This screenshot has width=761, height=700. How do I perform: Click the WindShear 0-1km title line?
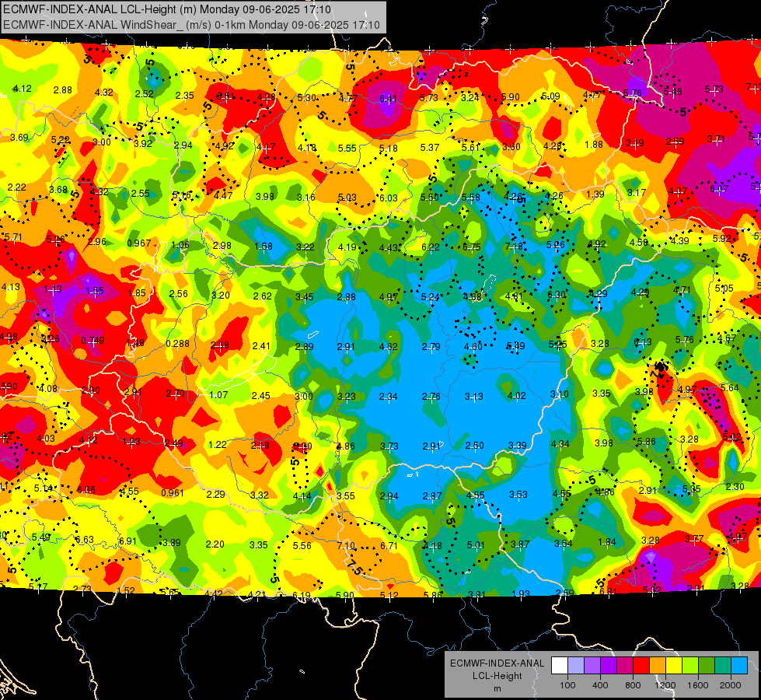click(191, 25)
